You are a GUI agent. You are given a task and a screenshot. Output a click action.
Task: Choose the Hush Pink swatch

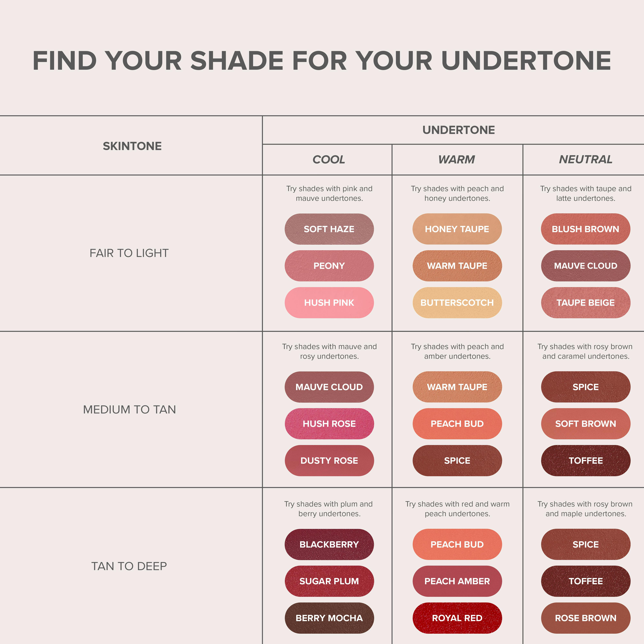click(x=329, y=302)
